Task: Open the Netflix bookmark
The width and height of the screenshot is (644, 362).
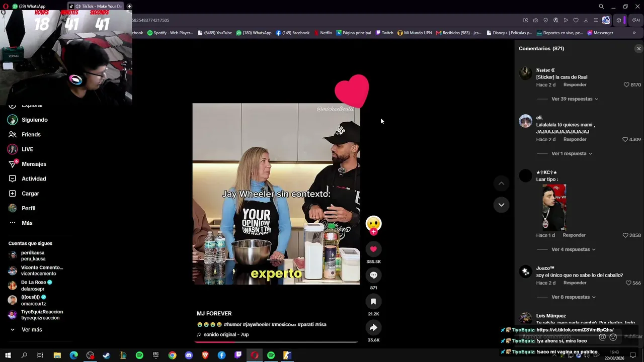Action: tap(323, 33)
